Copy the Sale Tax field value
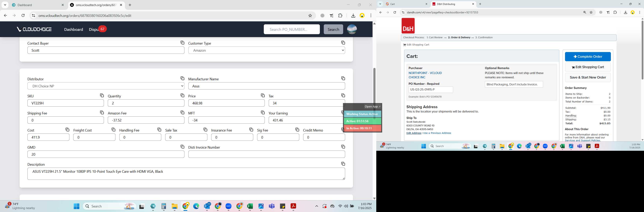The height and width of the screenshot is (212, 644). (x=205, y=130)
